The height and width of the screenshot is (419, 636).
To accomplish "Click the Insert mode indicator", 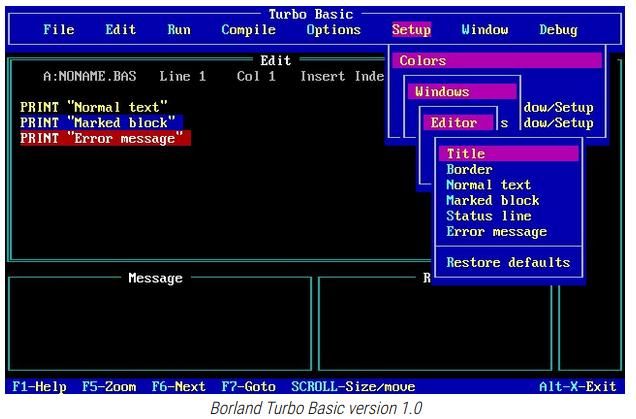I will point(322,76).
